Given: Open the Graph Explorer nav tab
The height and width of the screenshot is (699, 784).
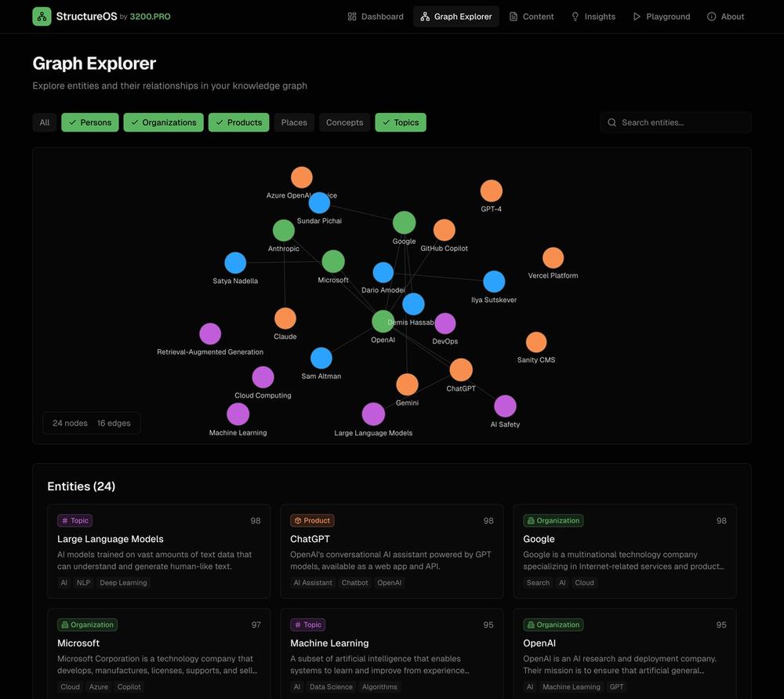Looking at the screenshot, I should pyautogui.click(x=456, y=16).
